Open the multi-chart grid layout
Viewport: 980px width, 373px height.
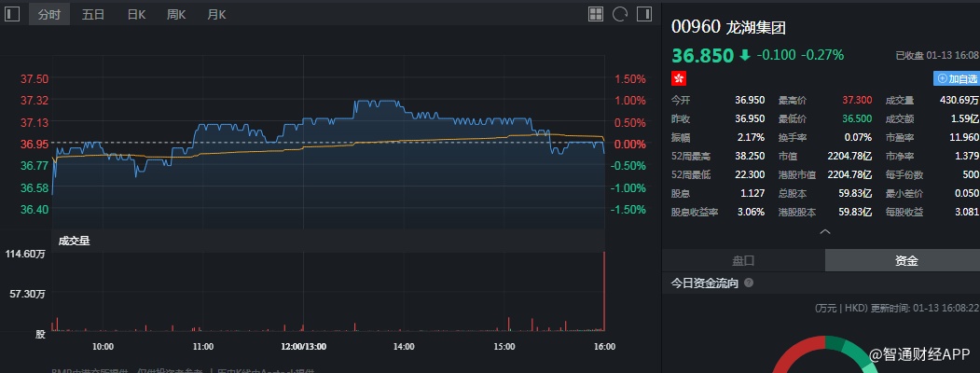[x=597, y=14]
